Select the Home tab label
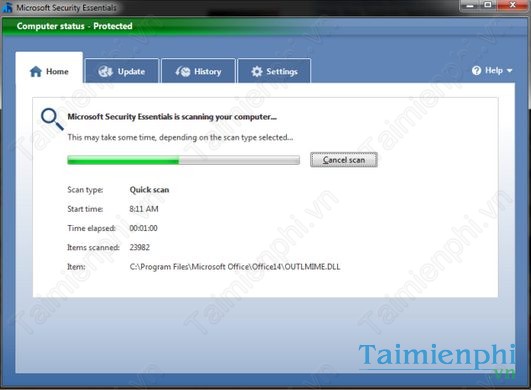 point(57,71)
